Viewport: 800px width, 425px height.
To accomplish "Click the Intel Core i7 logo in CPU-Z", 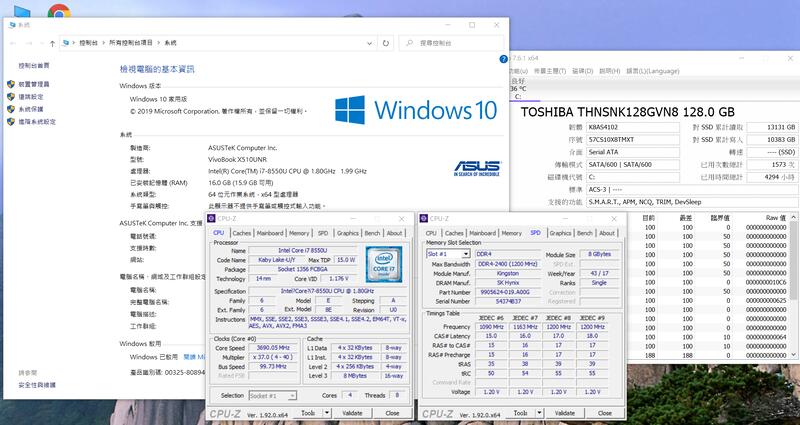I will [x=384, y=264].
